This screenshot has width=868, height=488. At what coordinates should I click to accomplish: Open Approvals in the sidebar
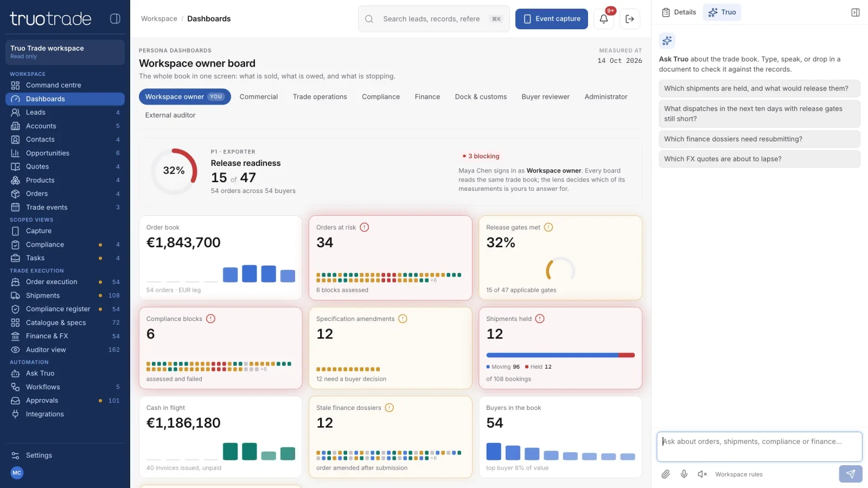[x=65, y=401]
